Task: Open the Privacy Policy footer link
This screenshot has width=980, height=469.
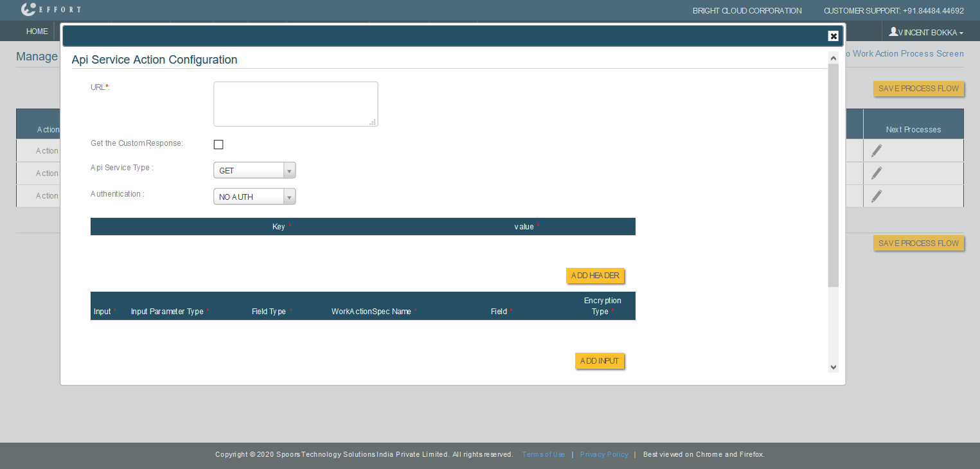Action: pos(603,455)
